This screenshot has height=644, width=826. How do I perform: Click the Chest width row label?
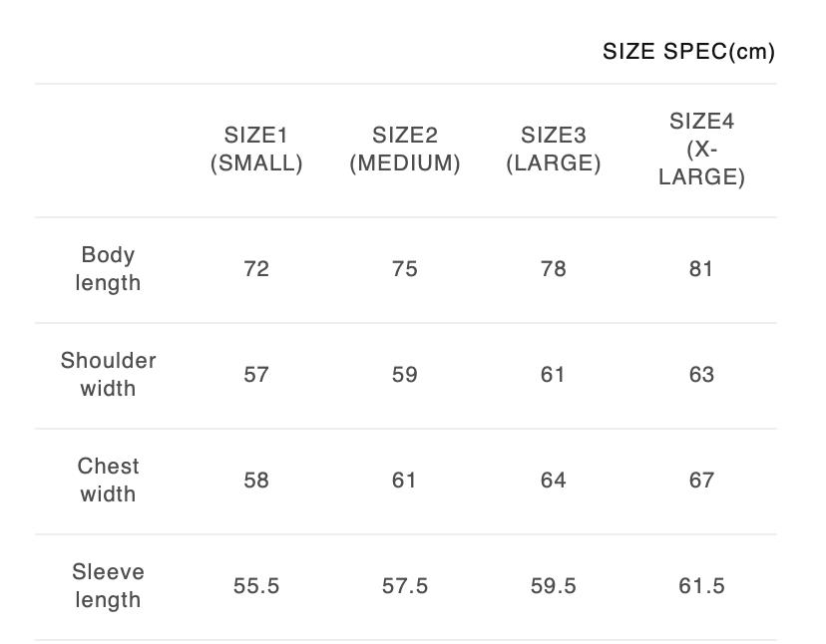tap(108, 480)
